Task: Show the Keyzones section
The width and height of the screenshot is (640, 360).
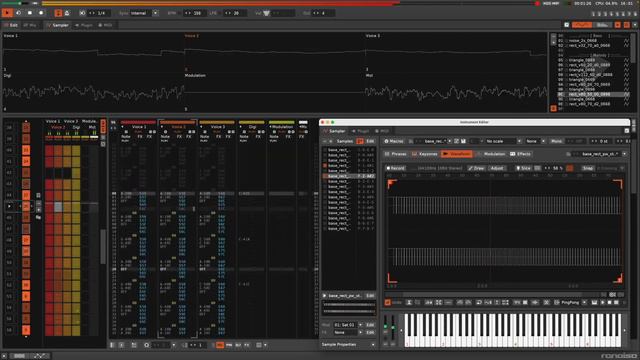Action: click(425, 154)
